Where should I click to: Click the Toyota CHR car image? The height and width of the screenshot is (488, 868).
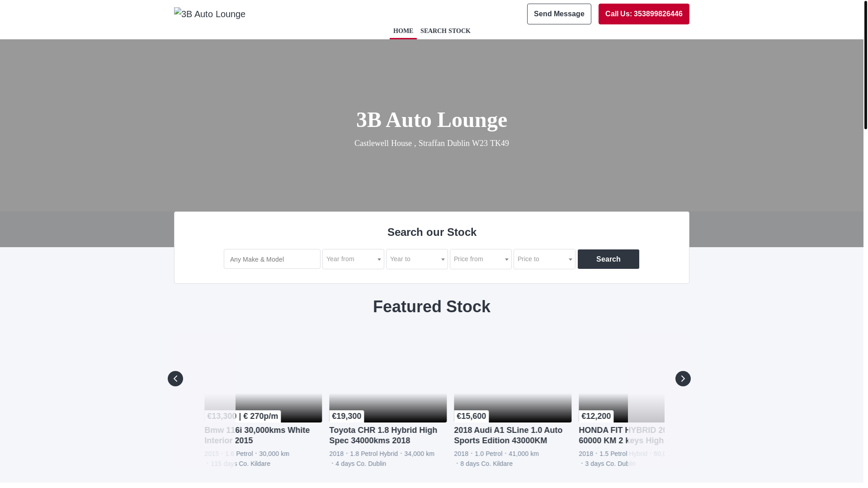click(388, 378)
